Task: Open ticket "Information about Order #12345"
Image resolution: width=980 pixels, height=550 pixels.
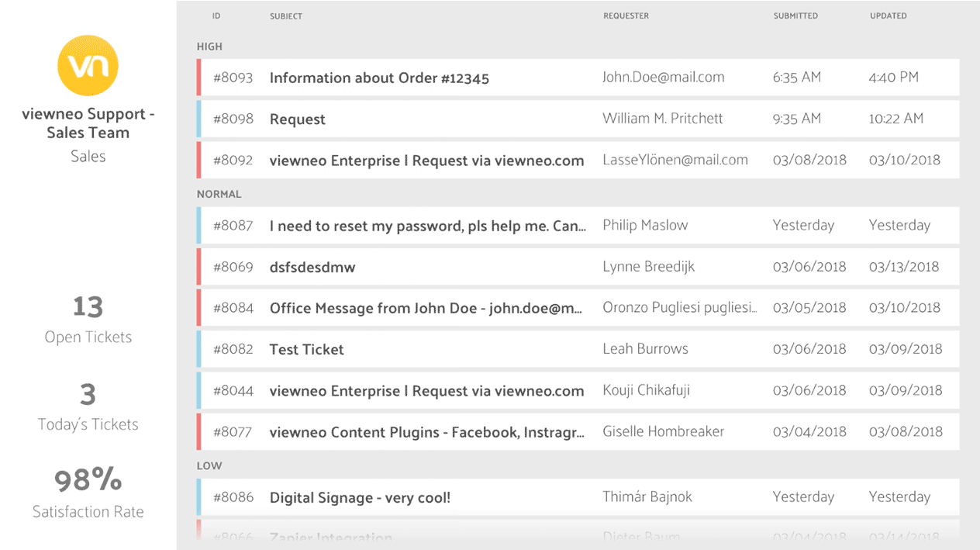Action: [379, 78]
